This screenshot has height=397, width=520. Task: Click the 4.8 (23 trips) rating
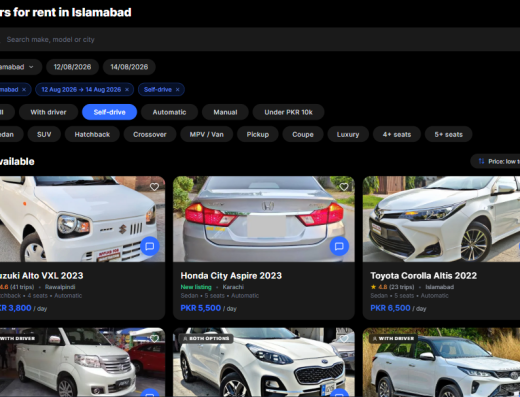click(392, 287)
